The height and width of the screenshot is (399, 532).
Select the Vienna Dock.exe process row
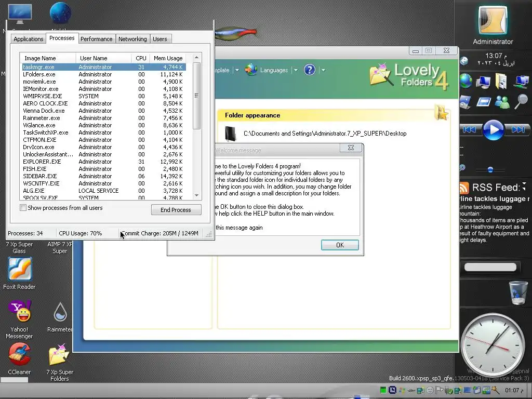pyautogui.click(x=104, y=111)
